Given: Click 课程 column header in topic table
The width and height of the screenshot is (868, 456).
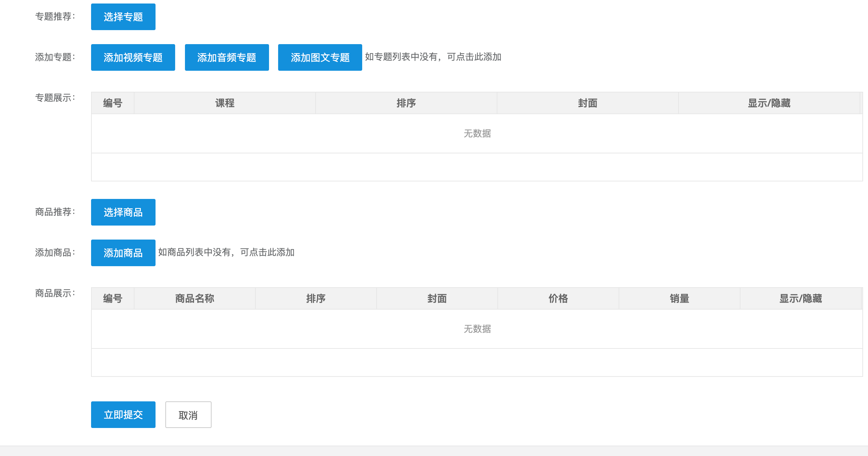Looking at the screenshot, I should [x=225, y=103].
